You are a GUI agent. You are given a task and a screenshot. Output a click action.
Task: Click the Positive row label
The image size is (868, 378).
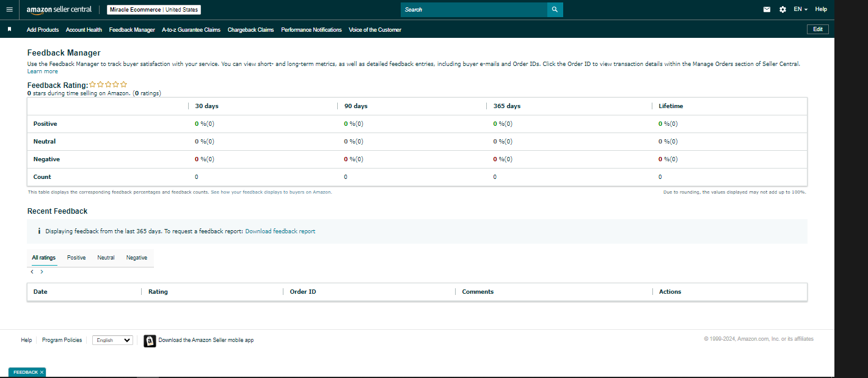pyautogui.click(x=45, y=124)
